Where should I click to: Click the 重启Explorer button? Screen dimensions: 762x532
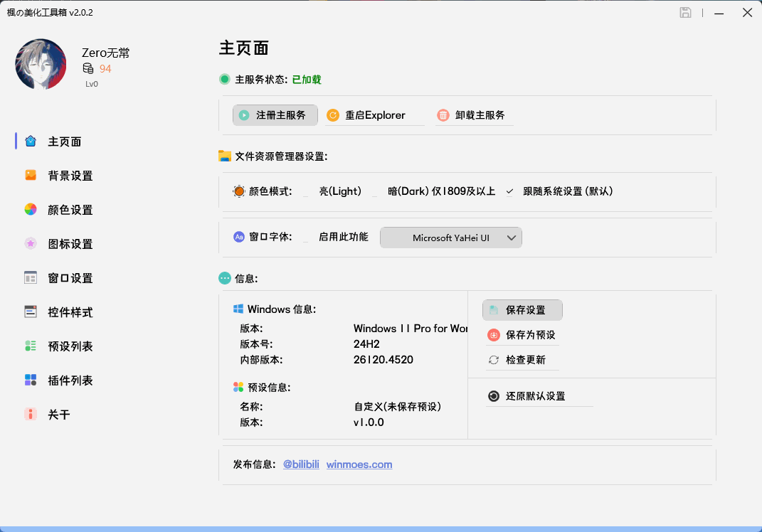374,115
